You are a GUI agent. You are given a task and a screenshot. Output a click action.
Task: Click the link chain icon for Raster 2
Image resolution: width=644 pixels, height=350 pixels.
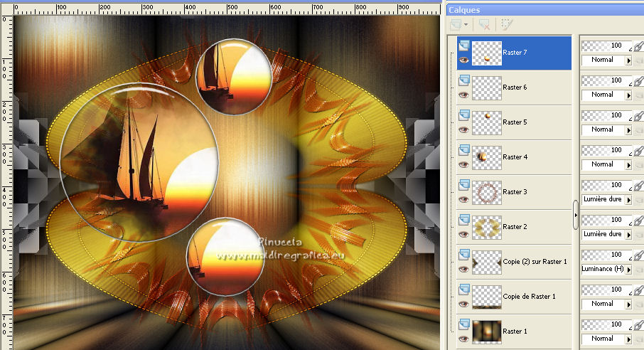638,221
